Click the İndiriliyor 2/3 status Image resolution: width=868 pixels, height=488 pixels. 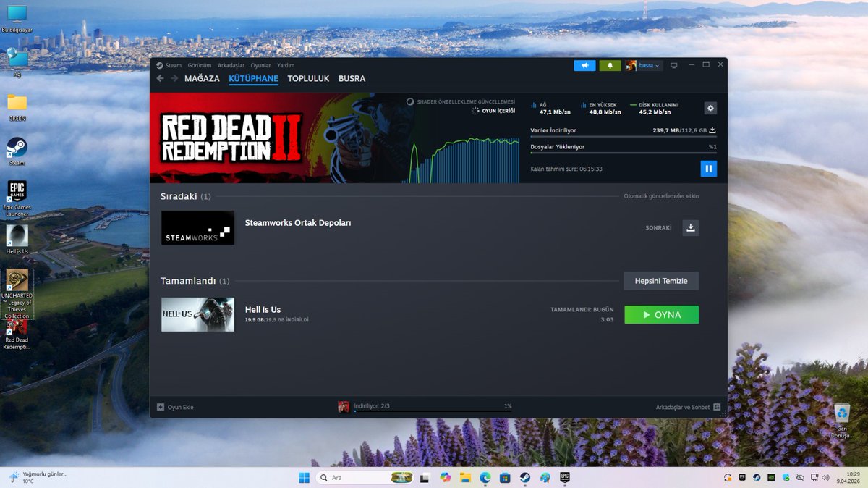(x=372, y=406)
